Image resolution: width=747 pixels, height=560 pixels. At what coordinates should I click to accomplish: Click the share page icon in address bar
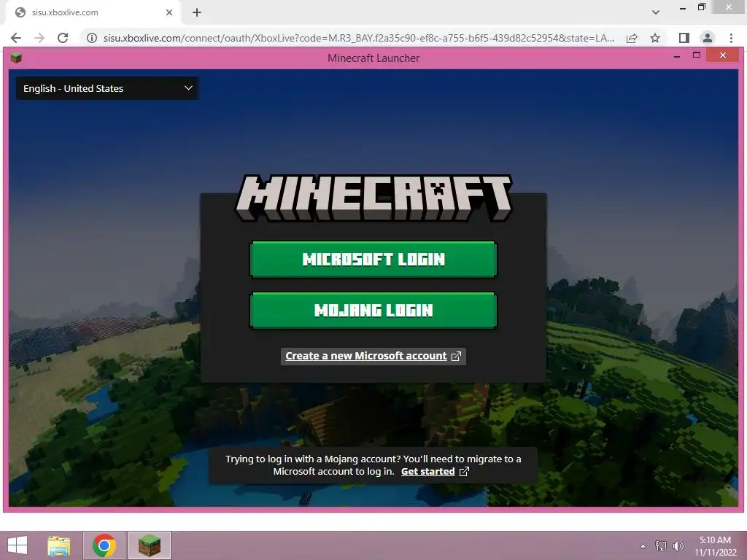click(632, 38)
